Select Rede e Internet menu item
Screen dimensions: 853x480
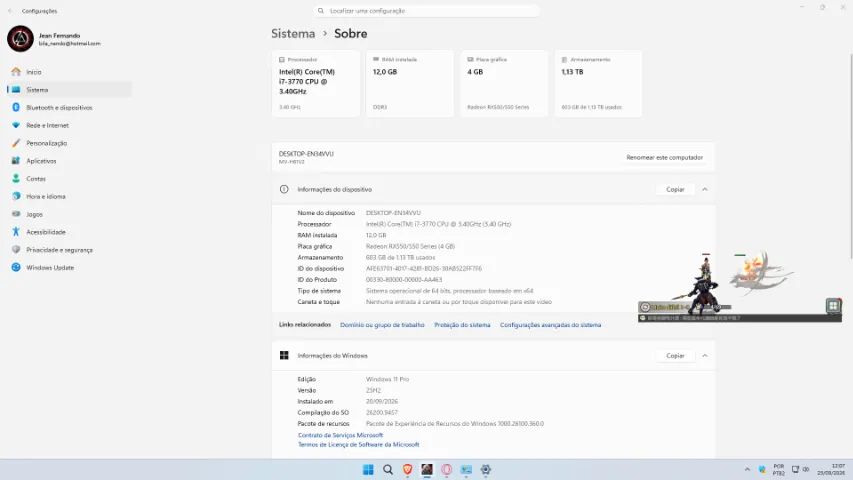coord(70,125)
